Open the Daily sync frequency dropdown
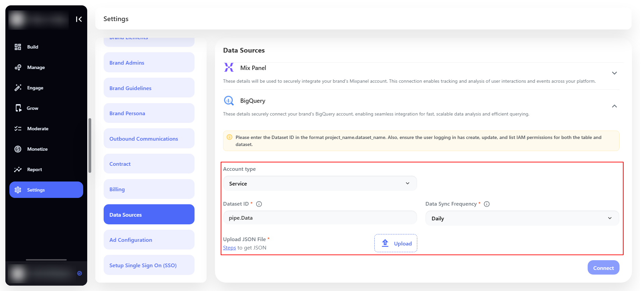 click(522, 218)
